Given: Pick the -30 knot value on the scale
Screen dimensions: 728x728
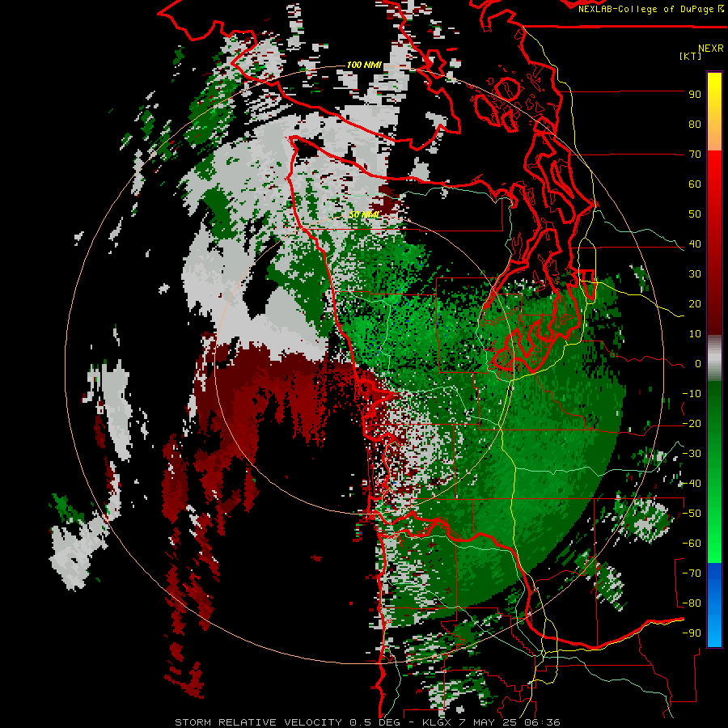Looking at the screenshot, I should (x=692, y=454).
